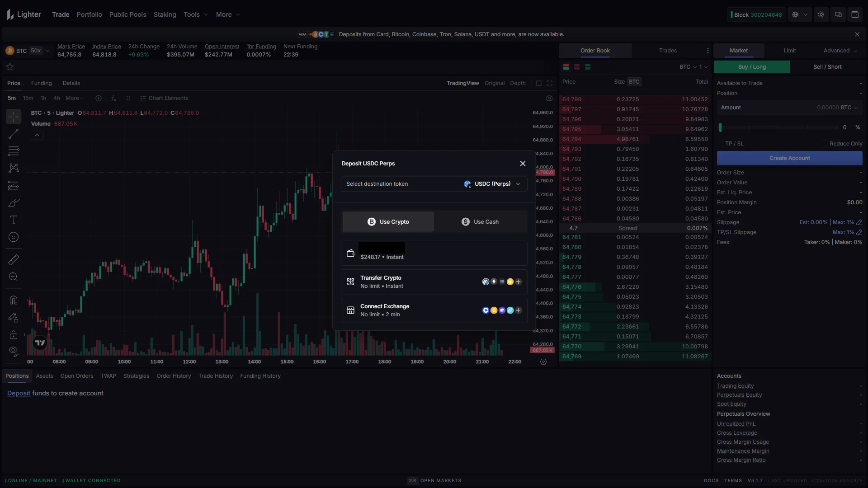The width and height of the screenshot is (868, 488).
Task: Click the compare symbol plus icon
Action: tap(99, 98)
